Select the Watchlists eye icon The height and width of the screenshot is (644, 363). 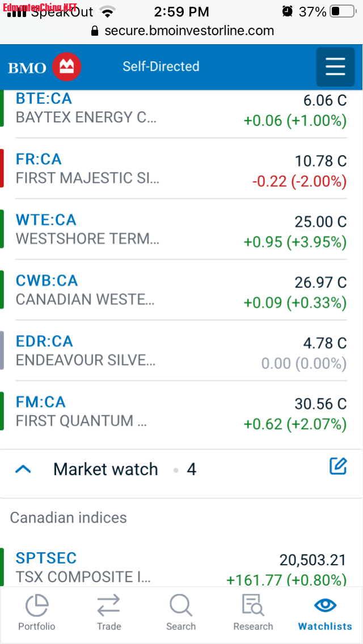tap(325, 605)
